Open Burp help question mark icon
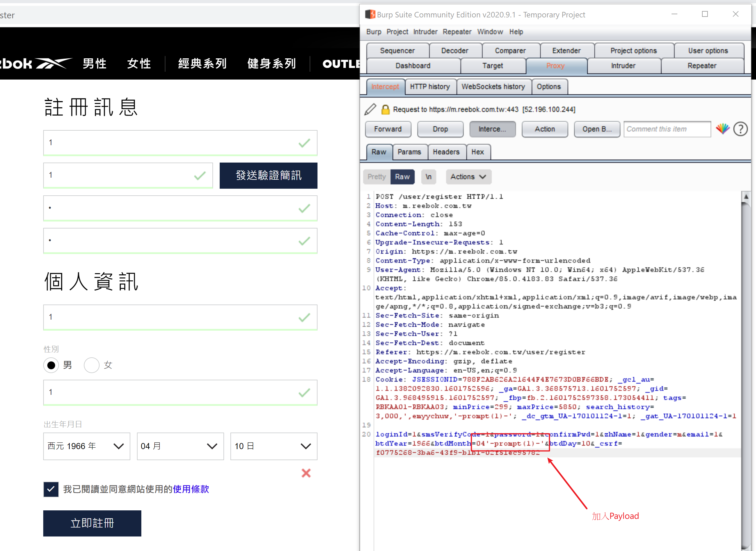 point(740,129)
